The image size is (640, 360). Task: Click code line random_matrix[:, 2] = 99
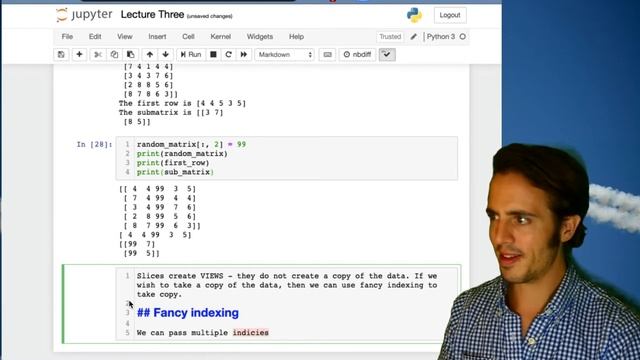191,144
